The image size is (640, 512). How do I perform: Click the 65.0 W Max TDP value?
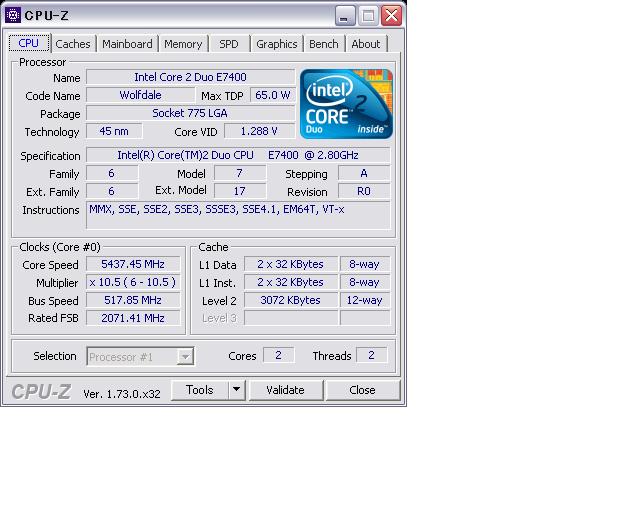pos(273,95)
